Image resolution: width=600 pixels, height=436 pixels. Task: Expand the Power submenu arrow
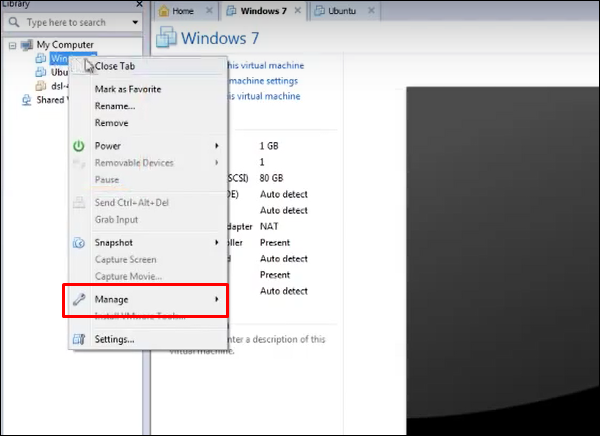[x=216, y=146]
